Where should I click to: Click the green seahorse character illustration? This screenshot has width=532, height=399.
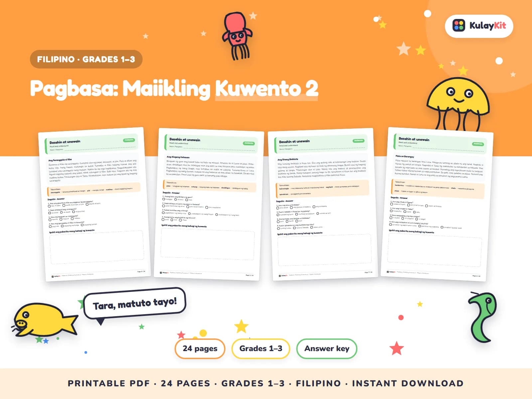point(482,317)
